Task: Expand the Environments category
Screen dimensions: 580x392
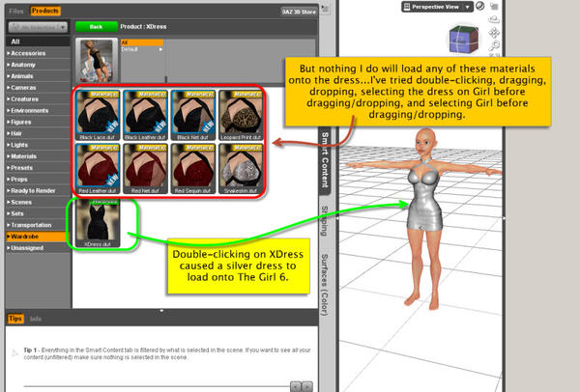Action: 38,110
